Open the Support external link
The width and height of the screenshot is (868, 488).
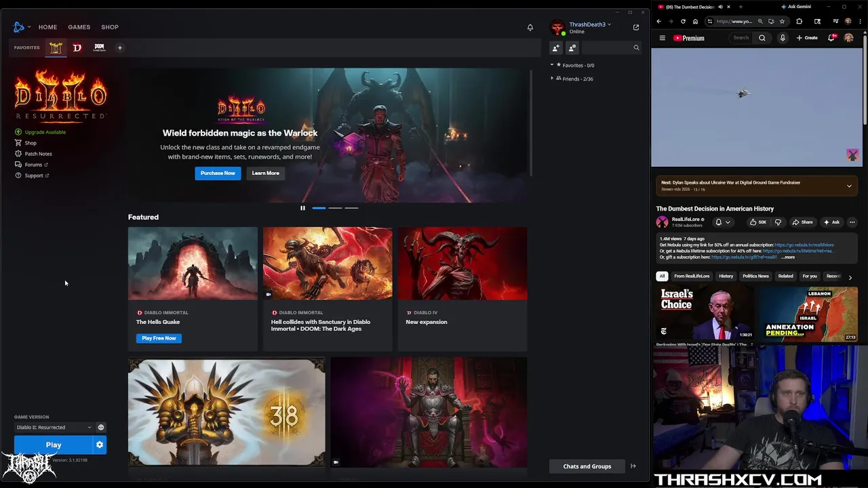coord(32,176)
